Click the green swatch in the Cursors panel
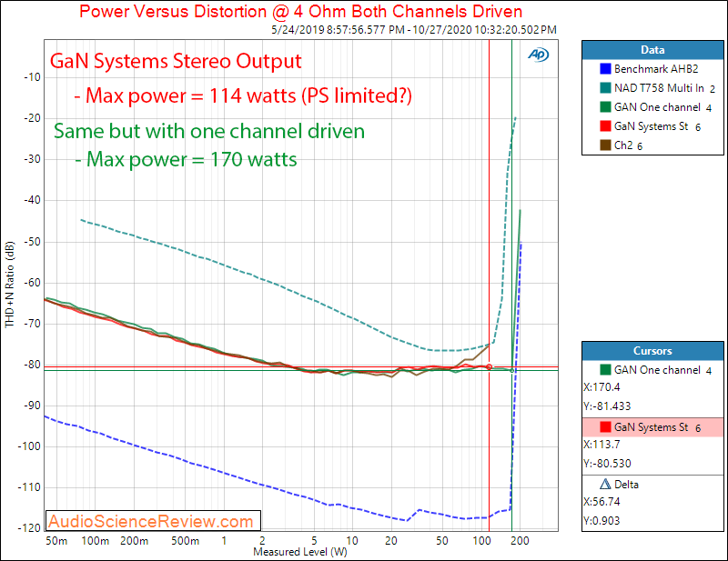Viewport: 728px width, 561px height. tap(605, 370)
